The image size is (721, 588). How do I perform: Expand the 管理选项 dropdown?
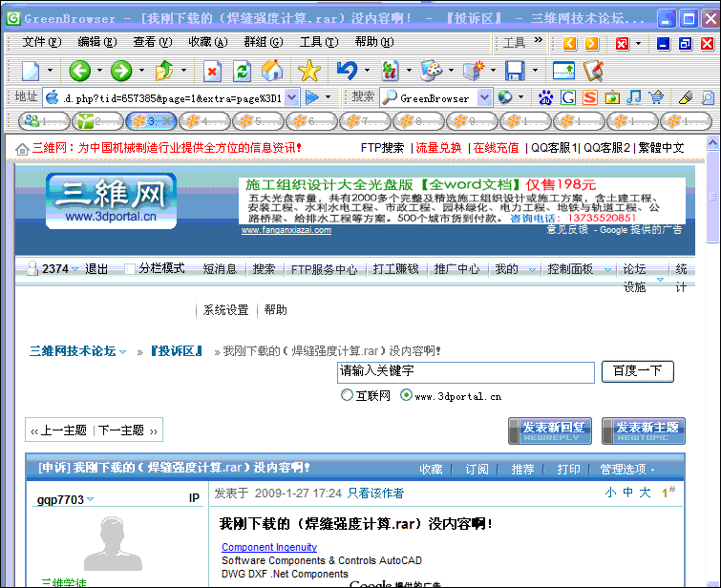click(653, 470)
